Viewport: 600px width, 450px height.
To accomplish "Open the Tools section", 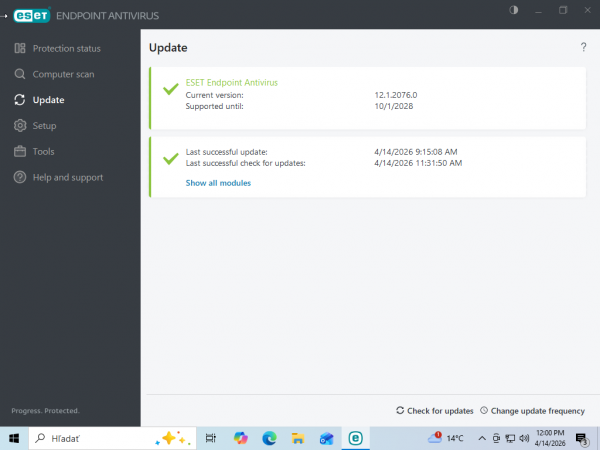I will (43, 152).
